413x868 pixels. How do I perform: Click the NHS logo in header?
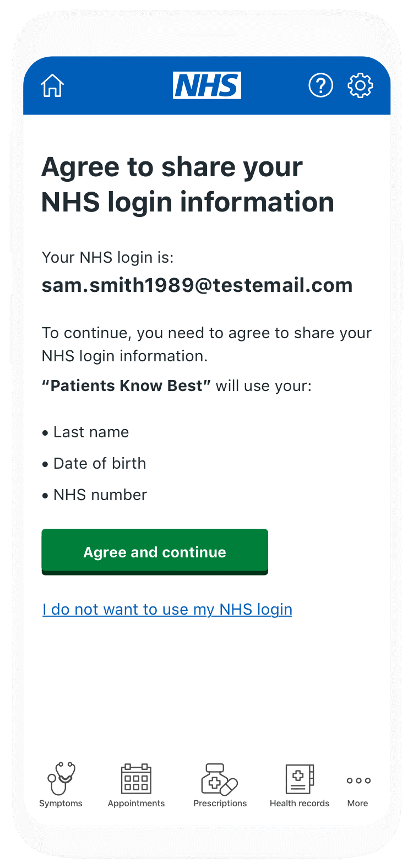(x=207, y=85)
